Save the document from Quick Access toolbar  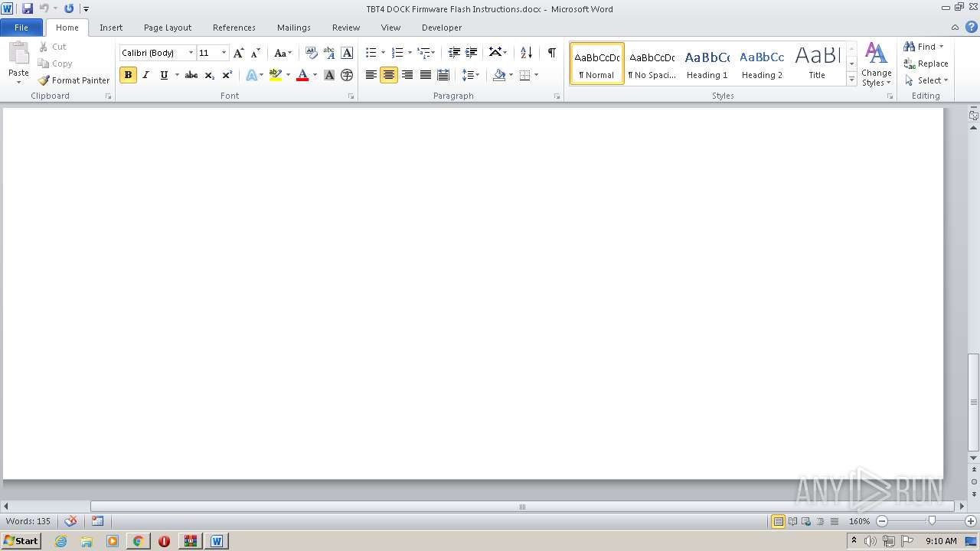(28, 8)
